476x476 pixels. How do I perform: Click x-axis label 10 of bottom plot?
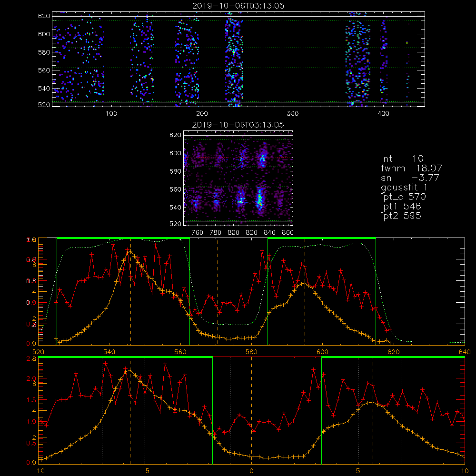click(x=465, y=471)
